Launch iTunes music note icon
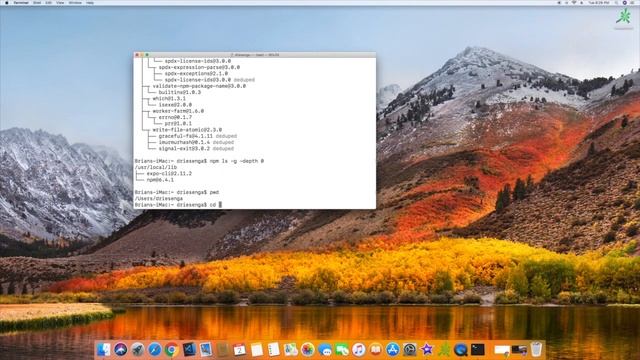 click(359, 349)
